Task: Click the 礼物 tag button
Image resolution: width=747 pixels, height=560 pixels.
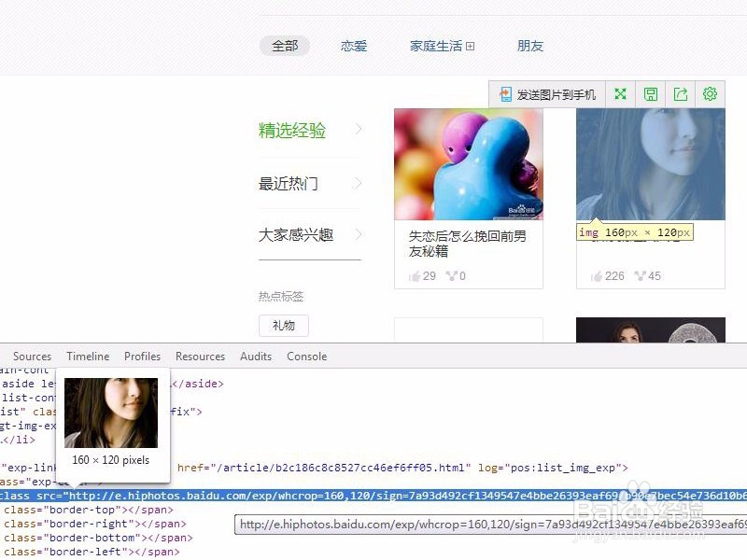Action: tap(283, 326)
